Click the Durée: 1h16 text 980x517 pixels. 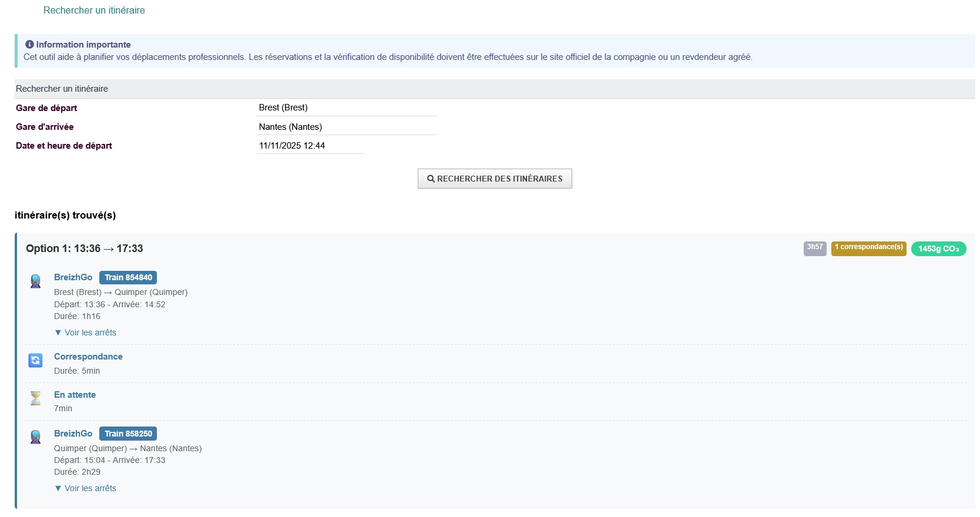[x=77, y=316]
